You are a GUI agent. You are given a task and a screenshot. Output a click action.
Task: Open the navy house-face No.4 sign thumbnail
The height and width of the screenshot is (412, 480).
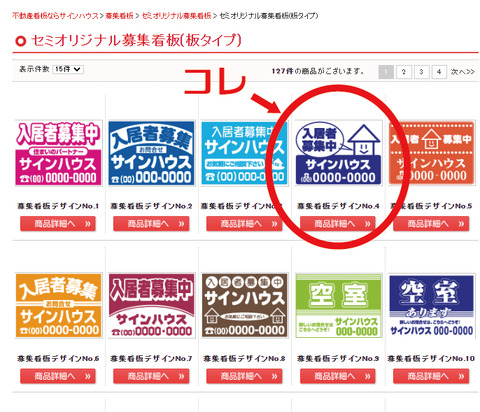338,153
